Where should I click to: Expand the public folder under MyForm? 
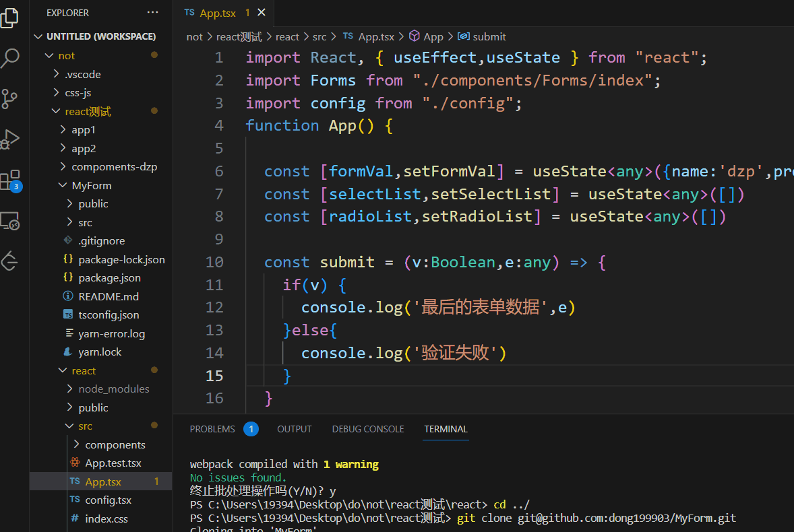pos(70,203)
